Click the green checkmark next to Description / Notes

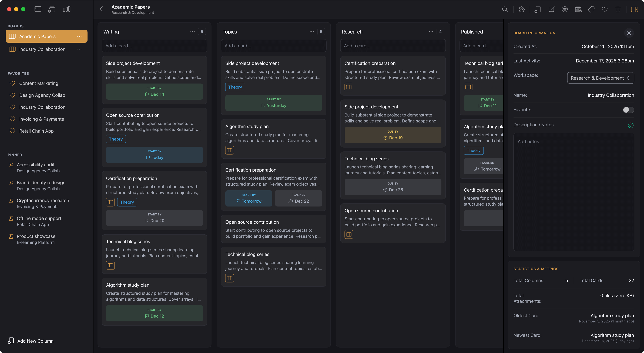pyautogui.click(x=631, y=125)
